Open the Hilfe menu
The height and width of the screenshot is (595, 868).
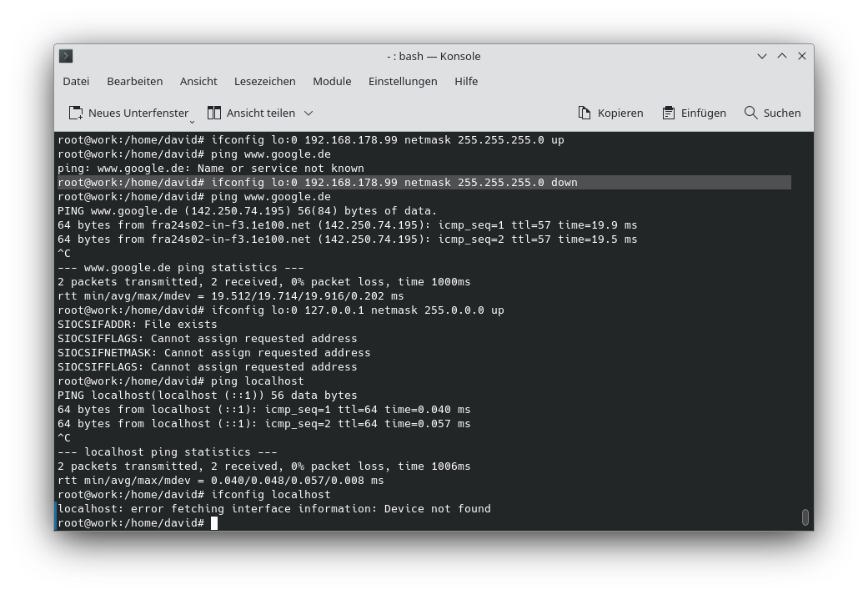[x=466, y=81]
